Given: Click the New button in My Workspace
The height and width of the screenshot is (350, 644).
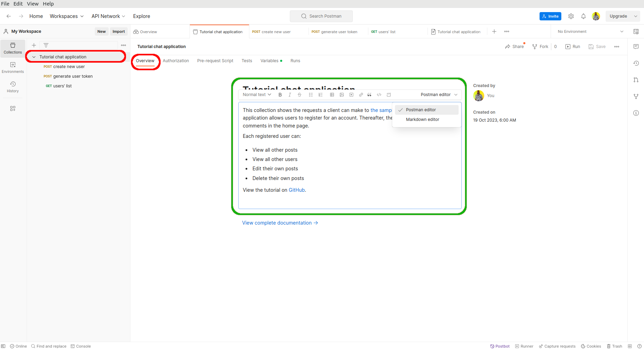Looking at the screenshot, I should click(x=101, y=31).
